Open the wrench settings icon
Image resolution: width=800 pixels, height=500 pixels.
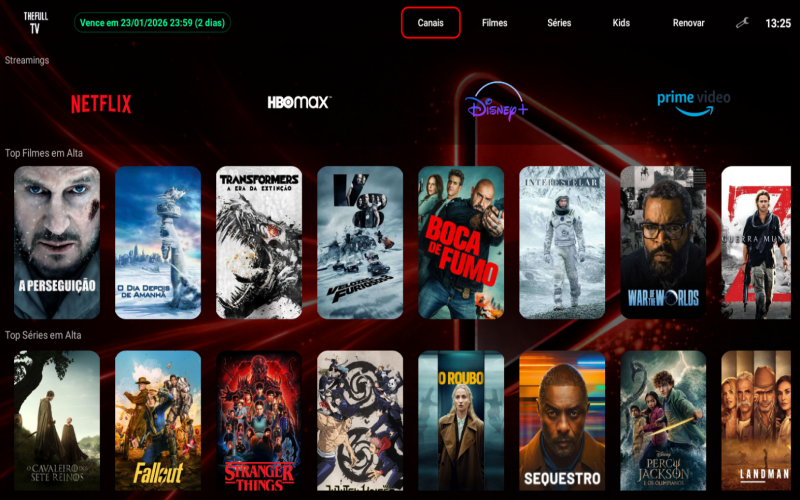(x=742, y=23)
